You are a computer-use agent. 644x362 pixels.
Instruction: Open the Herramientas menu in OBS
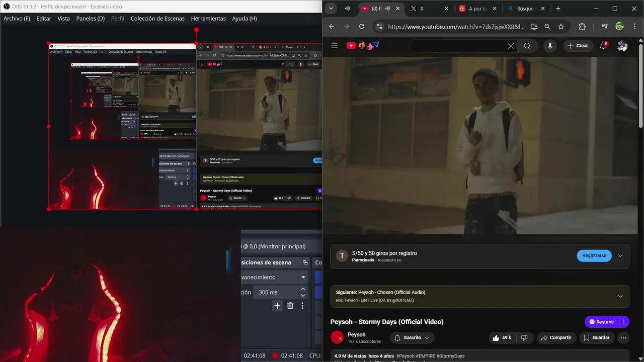coord(208,18)
